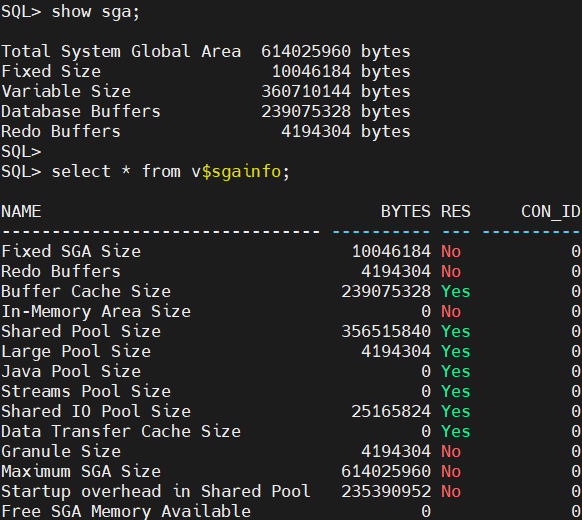The height and width of the screenshot is (520, 582).
Task: Click the green 'Yes' for Buffer Cache Size
Action: point(455,291)
